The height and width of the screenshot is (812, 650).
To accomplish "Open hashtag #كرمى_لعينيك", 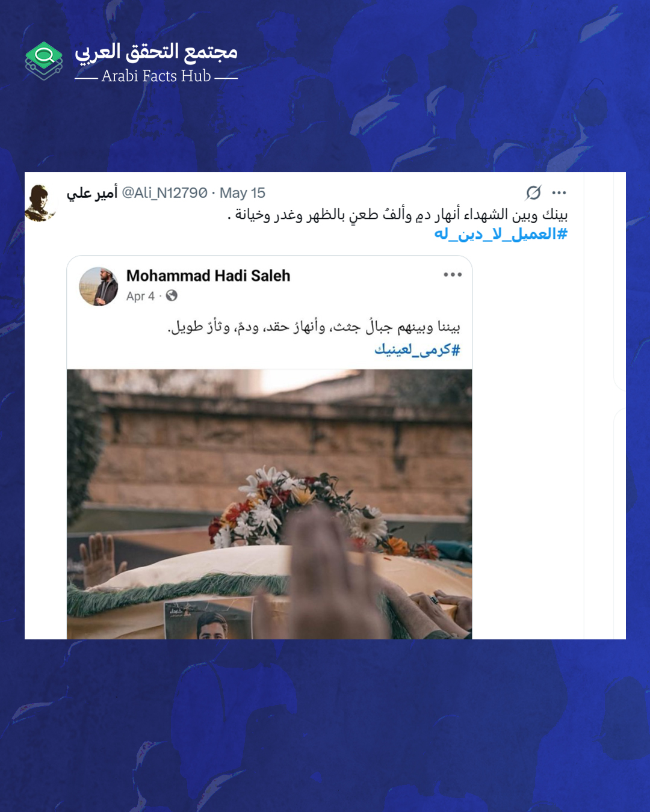I will (x=417, y=349).
